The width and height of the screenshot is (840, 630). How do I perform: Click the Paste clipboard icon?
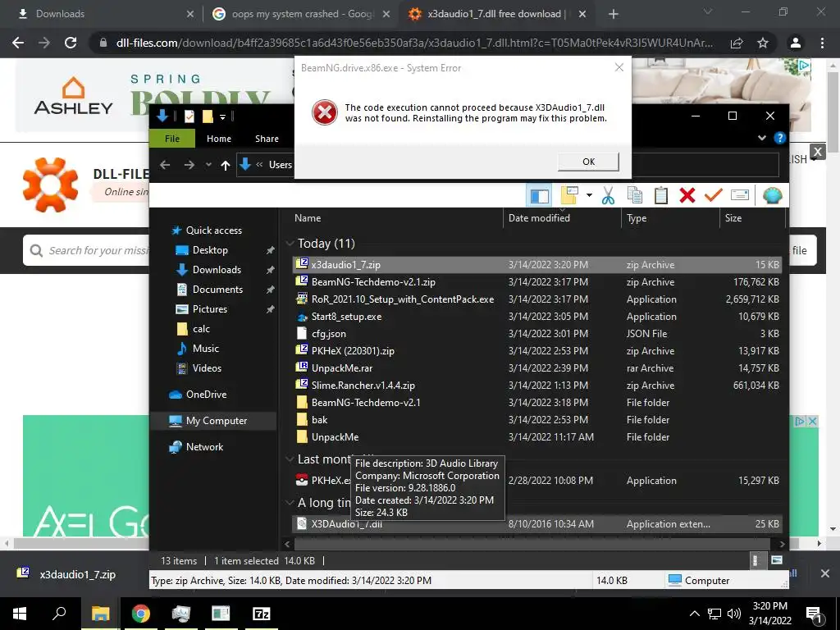pyautogui.click(x=661, y=195)
